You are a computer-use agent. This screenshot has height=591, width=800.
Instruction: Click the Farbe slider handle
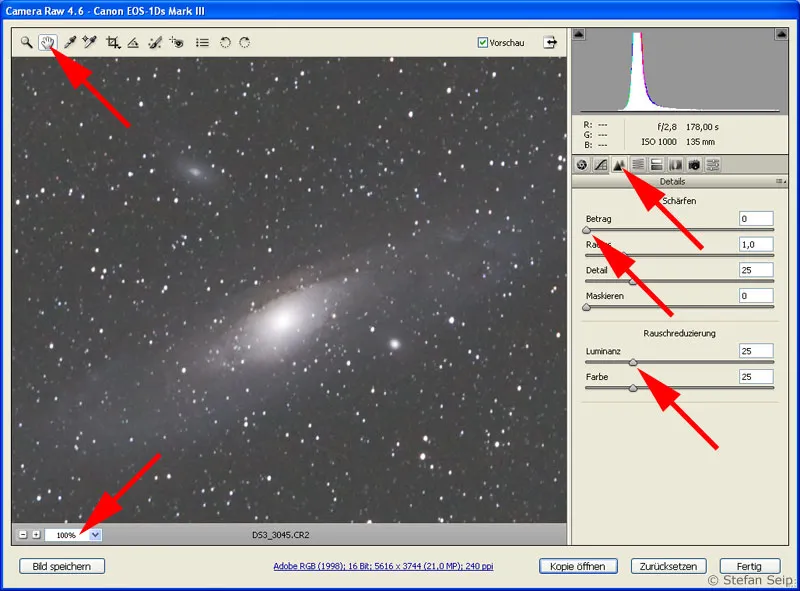click(x=633, y=388)
